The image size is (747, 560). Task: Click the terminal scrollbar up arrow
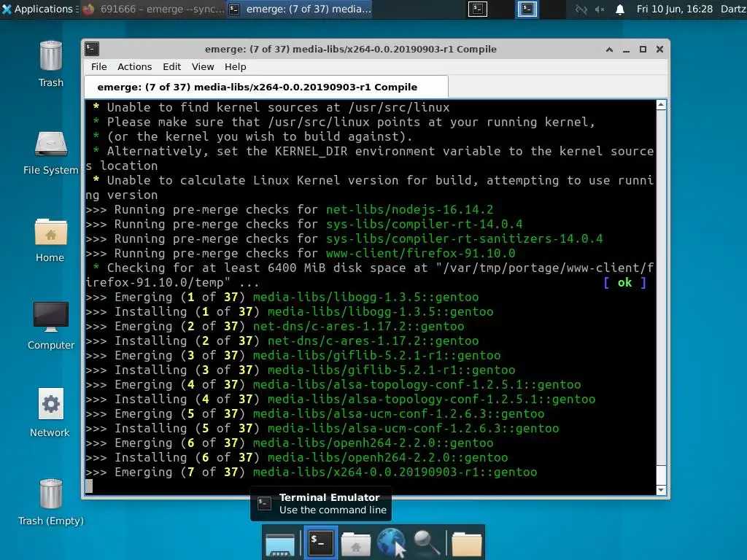point(661,105)
